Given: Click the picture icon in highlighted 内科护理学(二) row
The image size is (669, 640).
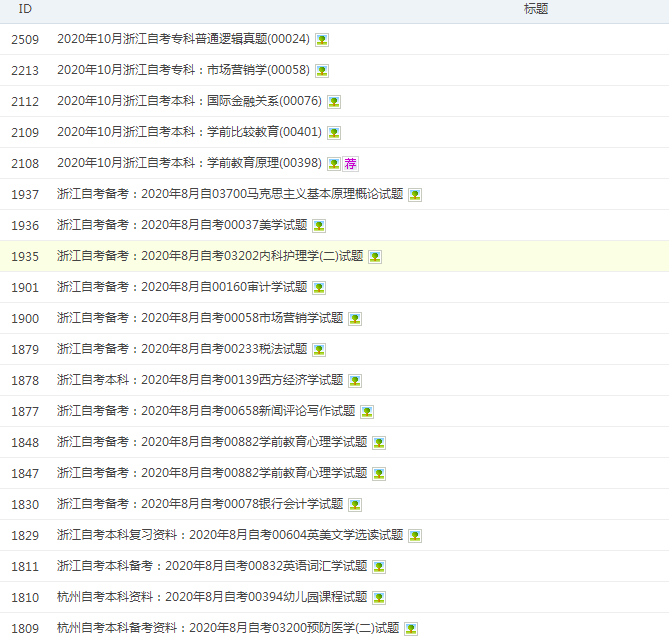Looking at the screenshot, I should point(375,257).
